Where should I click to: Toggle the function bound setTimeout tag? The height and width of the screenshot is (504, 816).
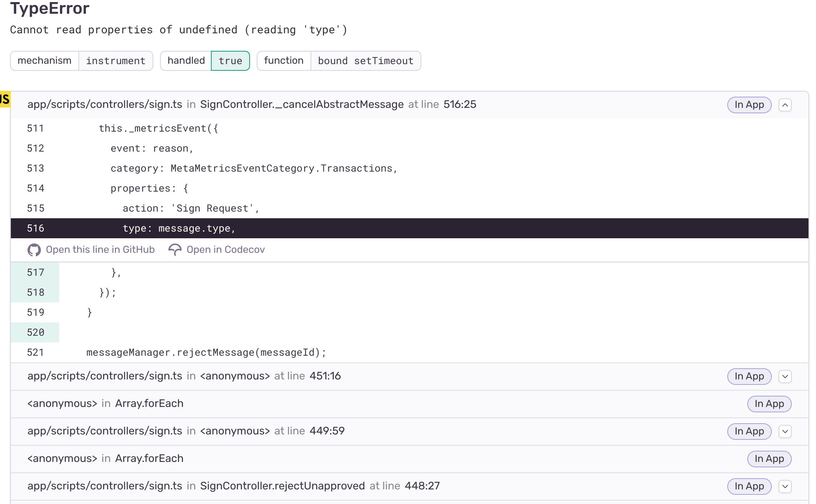(339, 60)
